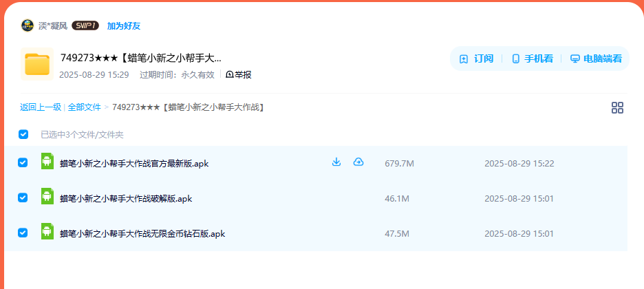Report the share via 举报

pos(239,75)
